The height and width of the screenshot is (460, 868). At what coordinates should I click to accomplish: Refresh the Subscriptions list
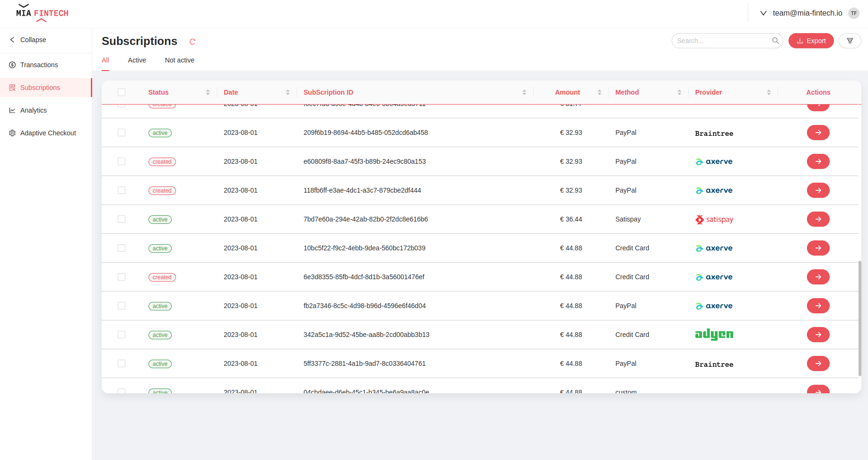pyautogui.click(x=192, y=42)
